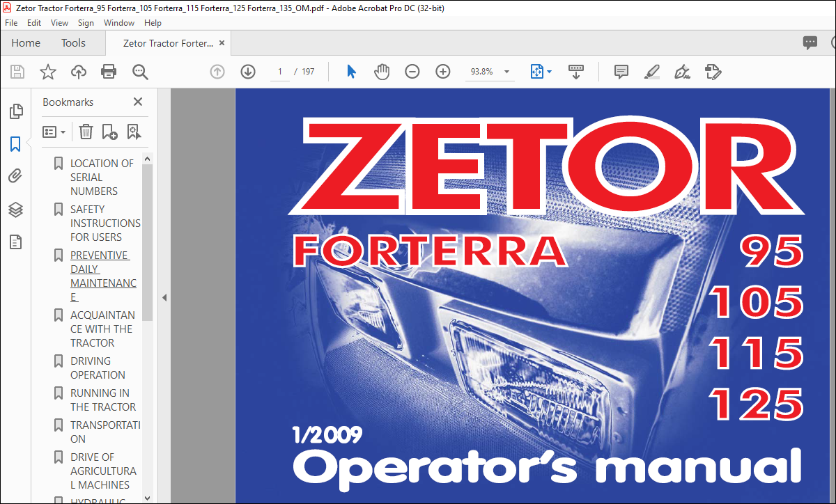Open the layers panel icon
Image resolution: width=836 pixels, height=504 pixels.
(x=15, y=210)
